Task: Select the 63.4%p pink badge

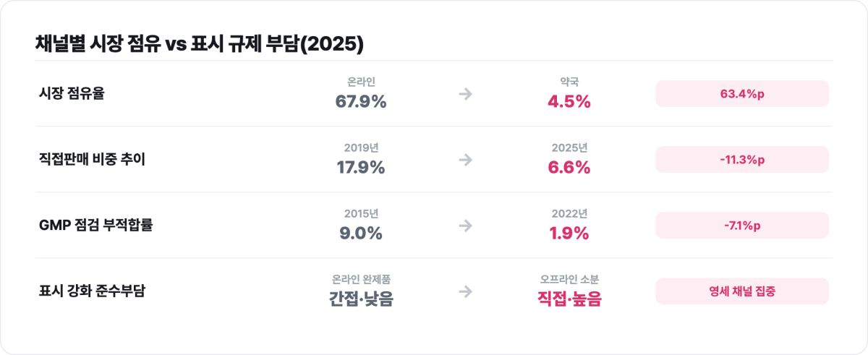Action: click(742, 94)
